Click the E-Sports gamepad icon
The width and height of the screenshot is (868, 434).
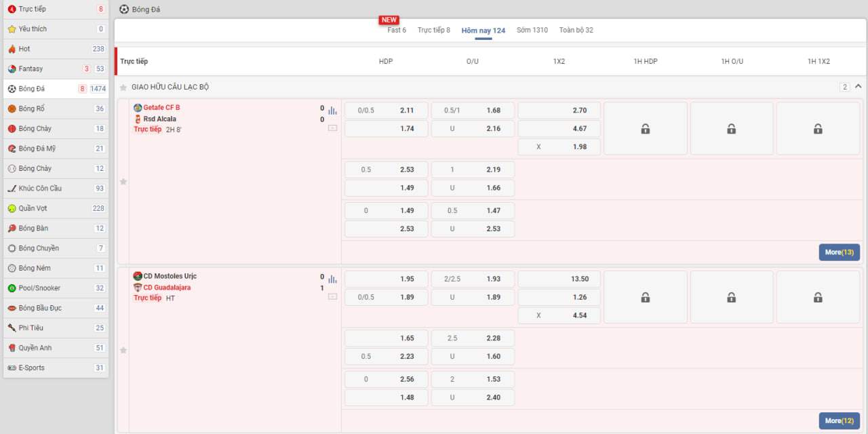point(12,368)
